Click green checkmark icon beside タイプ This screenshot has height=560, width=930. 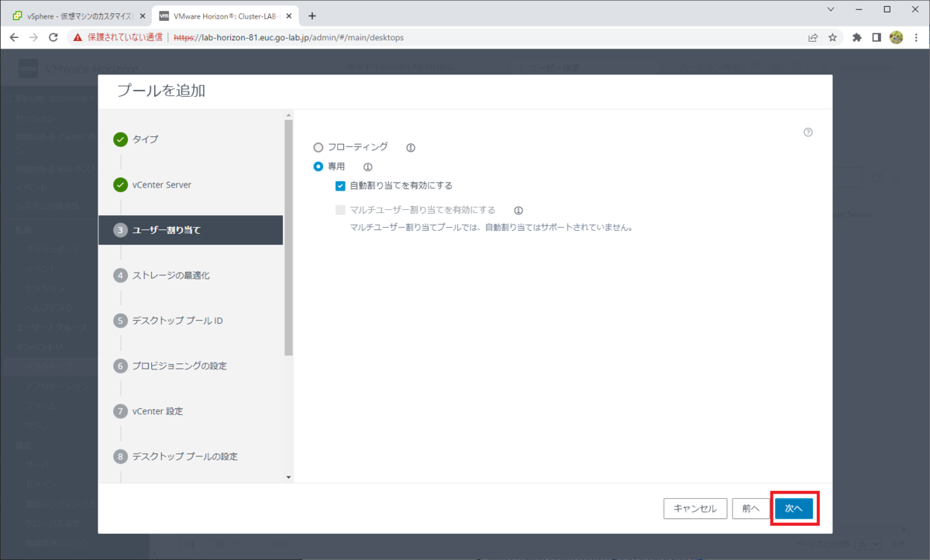[x=120, y=139]
